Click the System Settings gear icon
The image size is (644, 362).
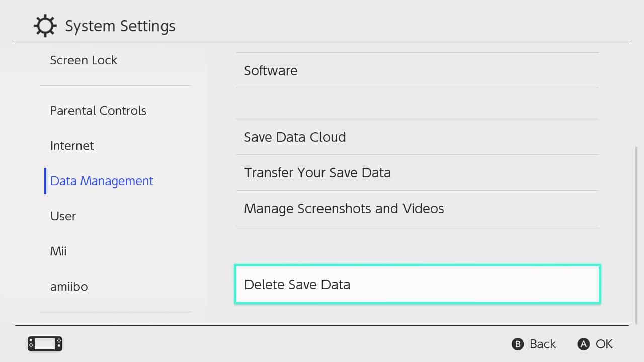coord(46,26)
